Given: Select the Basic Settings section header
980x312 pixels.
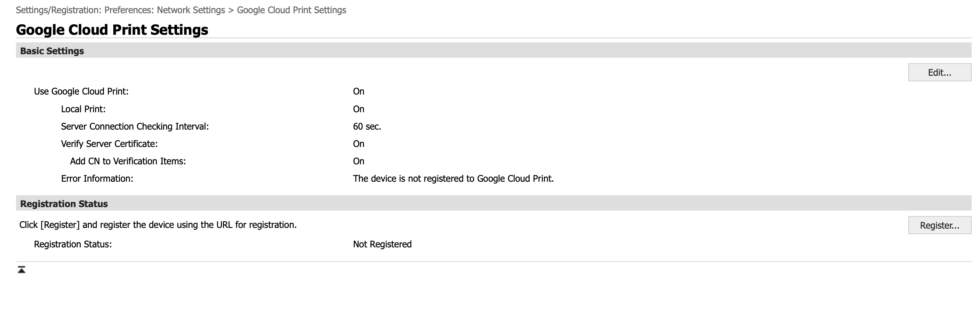Looking at the screenshot, I should [52, 51].
